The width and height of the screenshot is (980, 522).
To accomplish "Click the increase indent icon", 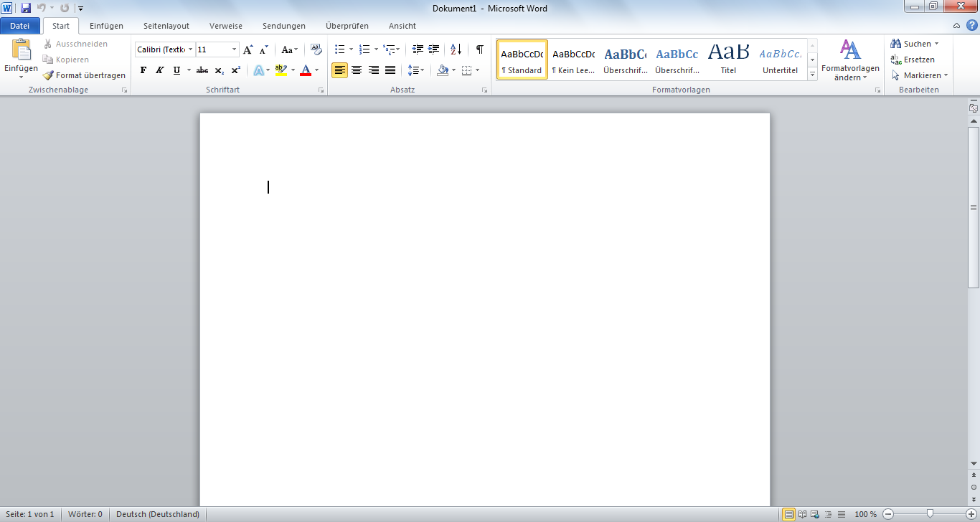I will click(x=433, y=49).
